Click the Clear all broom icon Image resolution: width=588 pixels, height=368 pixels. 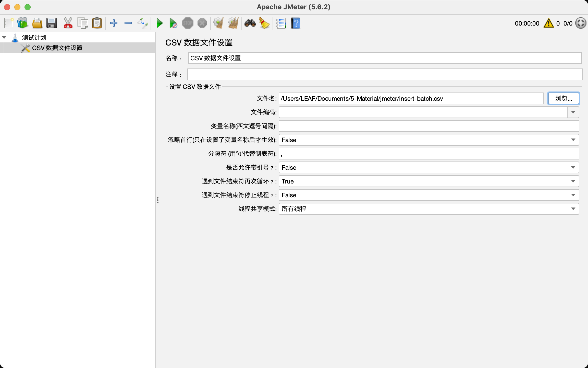(x=233, y=23)
